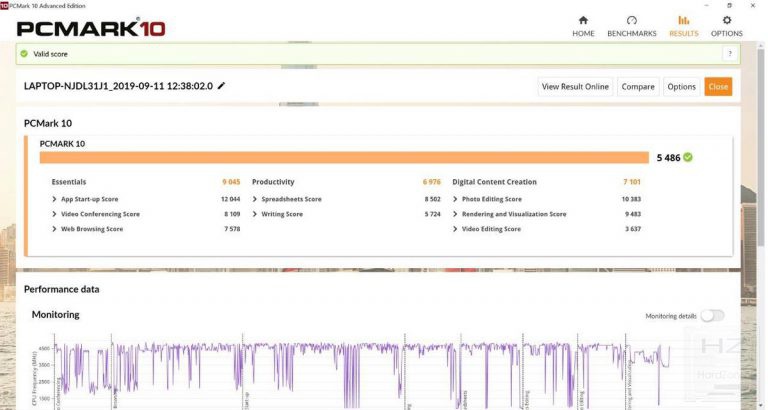Click Essentials score 9 045
Image resolution: width=768 pixels, height=410 pixels.
(x=231, y=182)
